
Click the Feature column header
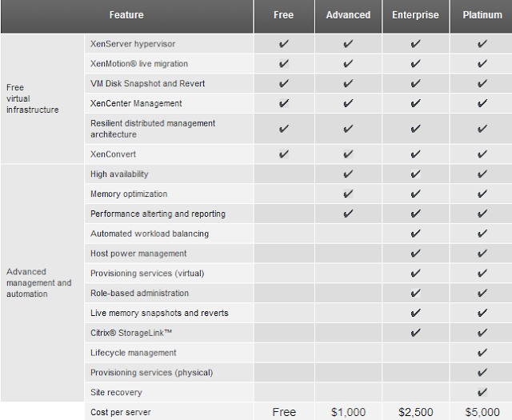pyautogui.click(x=126, y=15)
